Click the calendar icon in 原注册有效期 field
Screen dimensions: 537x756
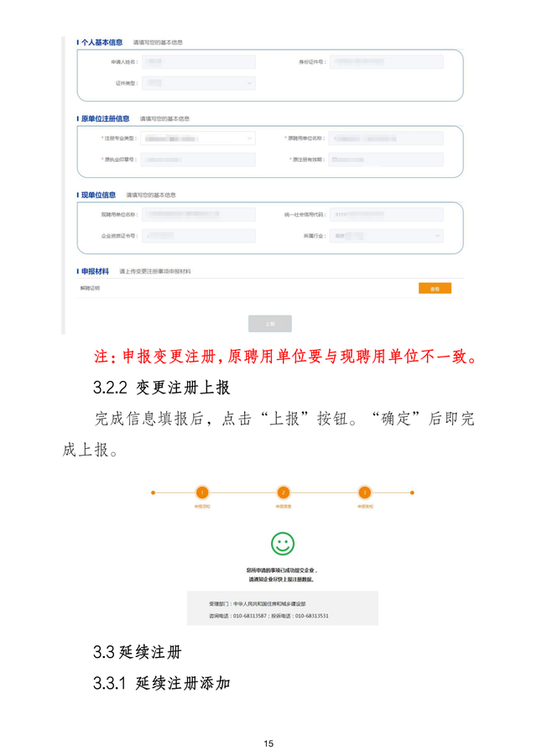pos(335,159)
